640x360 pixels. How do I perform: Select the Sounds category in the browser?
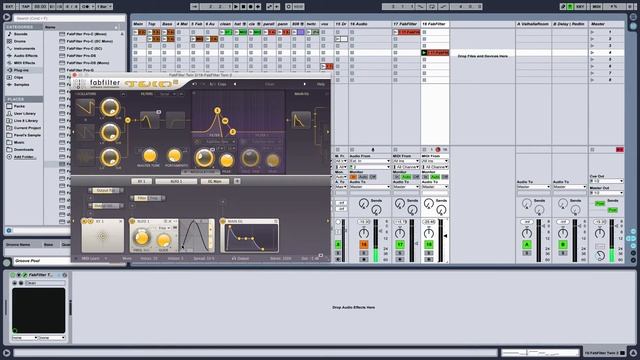point(21,34)
